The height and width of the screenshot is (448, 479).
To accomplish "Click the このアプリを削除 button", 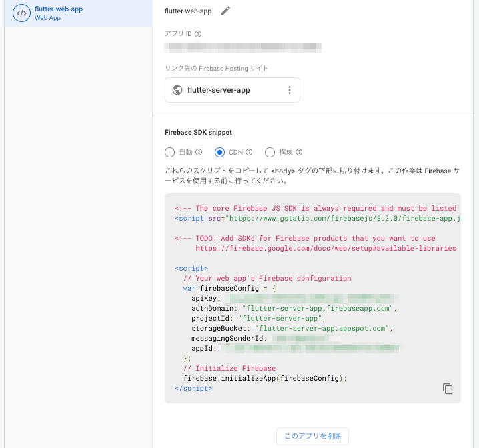I will point(312,436).
